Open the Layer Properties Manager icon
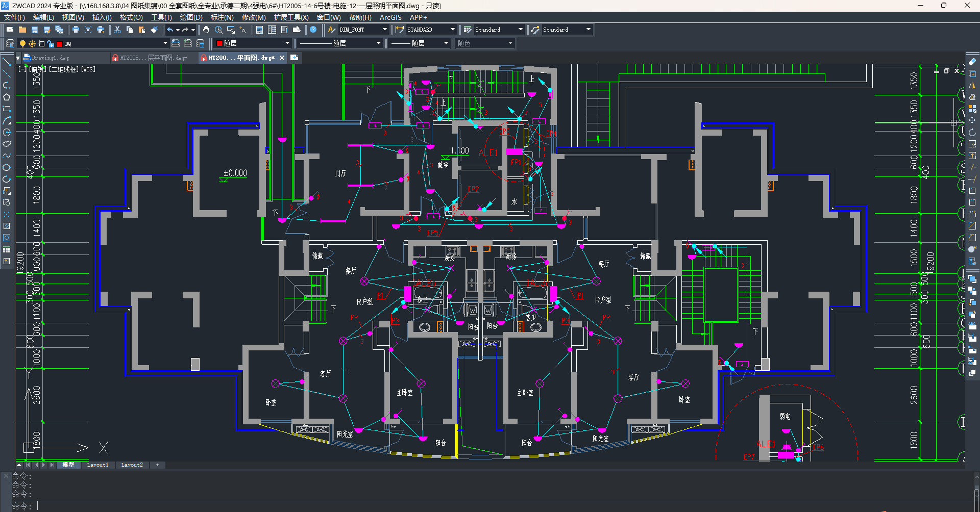Viewport: 980px width, 512px height. [x=10, y=43]
